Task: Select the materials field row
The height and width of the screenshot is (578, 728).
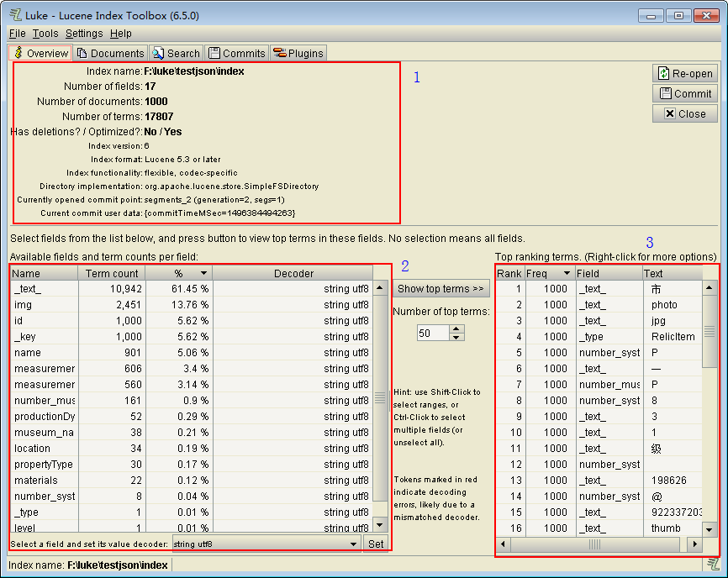Action: (192, 480)
